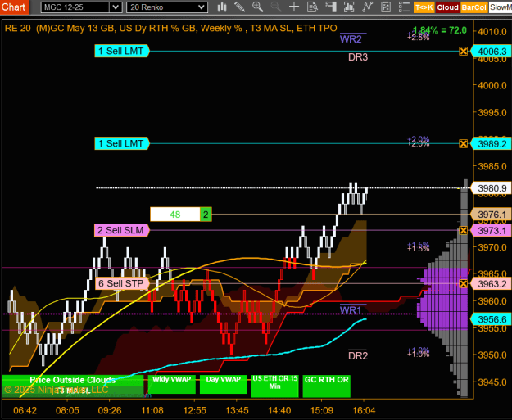Toggle the BarCol button
The width and height of the screenshot is (512, 420).
474,7
